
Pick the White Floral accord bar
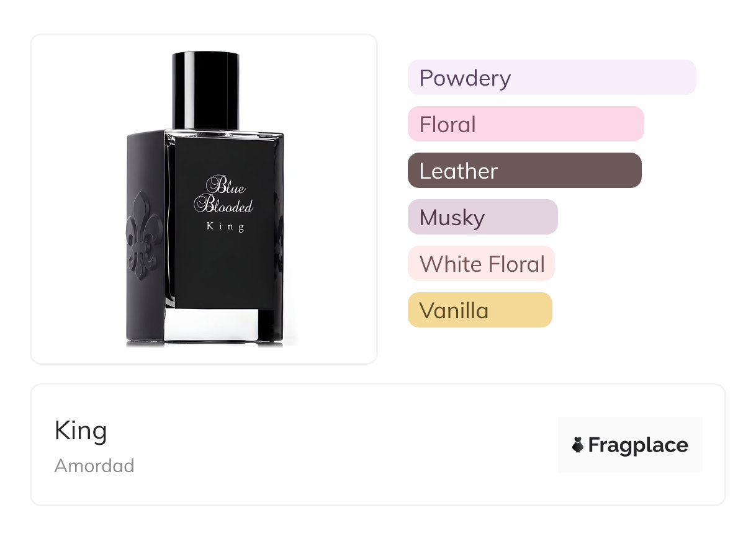pyautogui.click(x=481, y=264)
